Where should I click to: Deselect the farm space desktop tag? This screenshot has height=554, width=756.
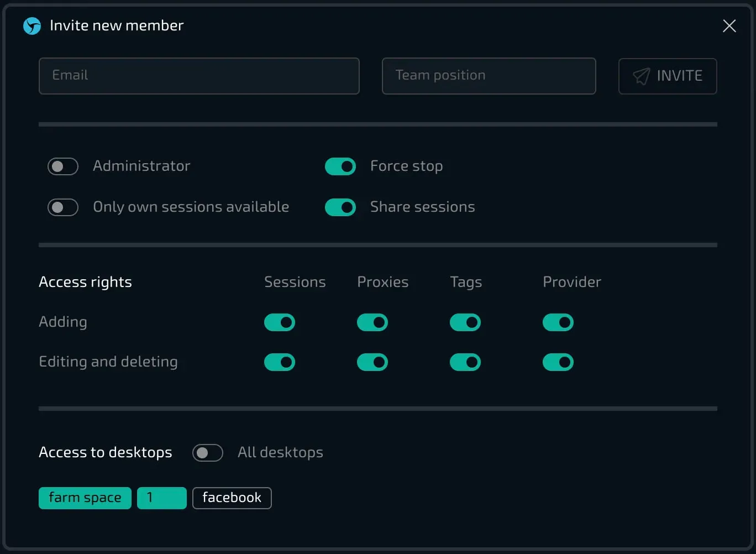click(x=85, y=498)
